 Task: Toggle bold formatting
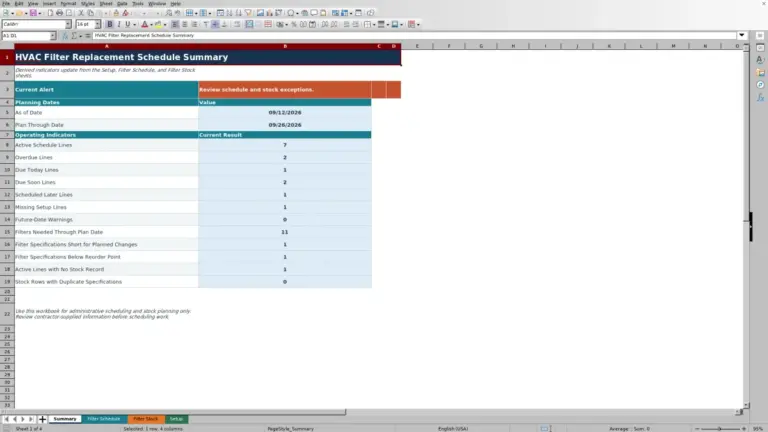coord(110,24)
